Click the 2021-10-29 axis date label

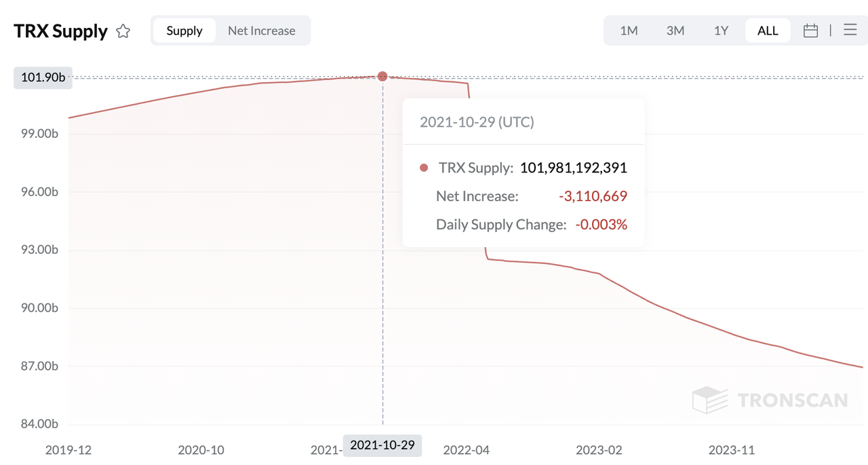pos(382,445)
